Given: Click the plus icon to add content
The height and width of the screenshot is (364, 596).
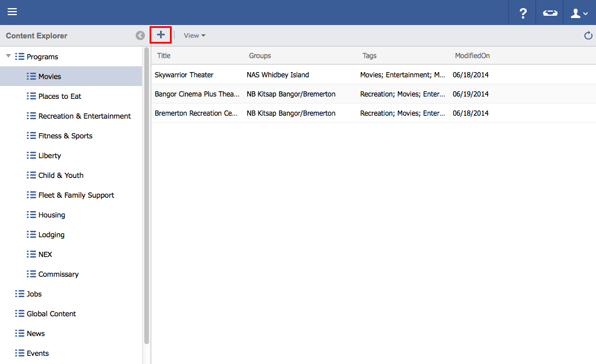Looking at the screenshot, I should [x=161, y=35].
